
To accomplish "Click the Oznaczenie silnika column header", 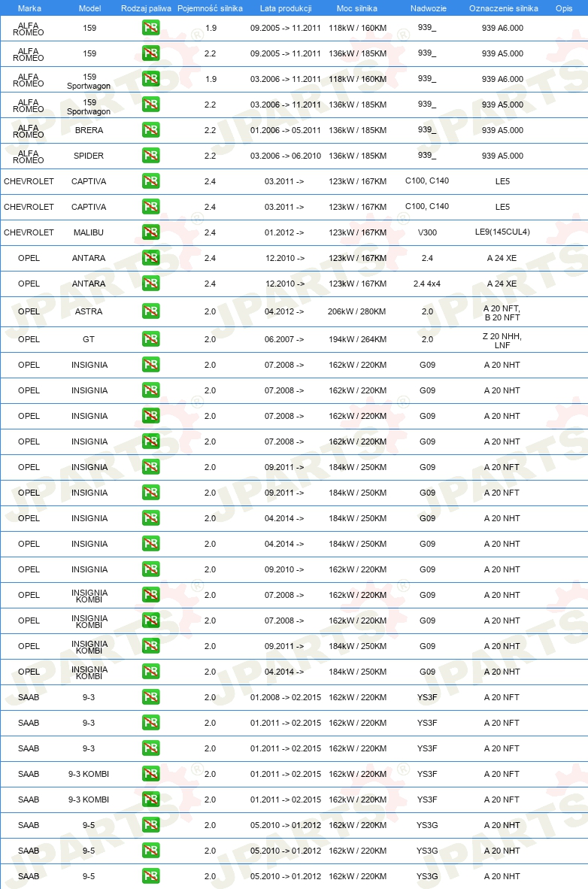I will pos(504,8).
